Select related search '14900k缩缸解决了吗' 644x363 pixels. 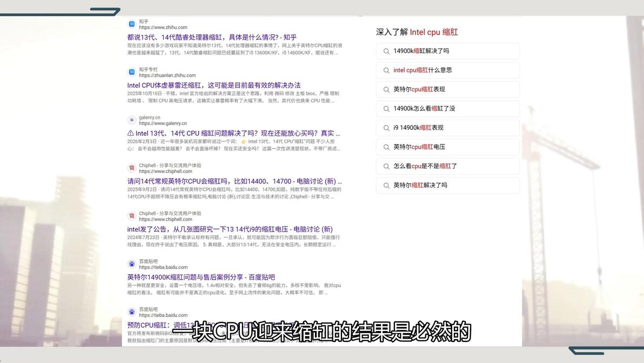(447, 51)
